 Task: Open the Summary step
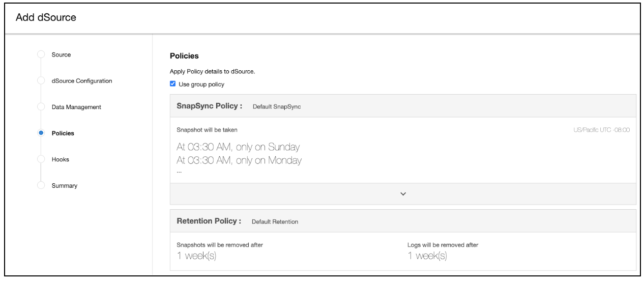pos(65,186)
